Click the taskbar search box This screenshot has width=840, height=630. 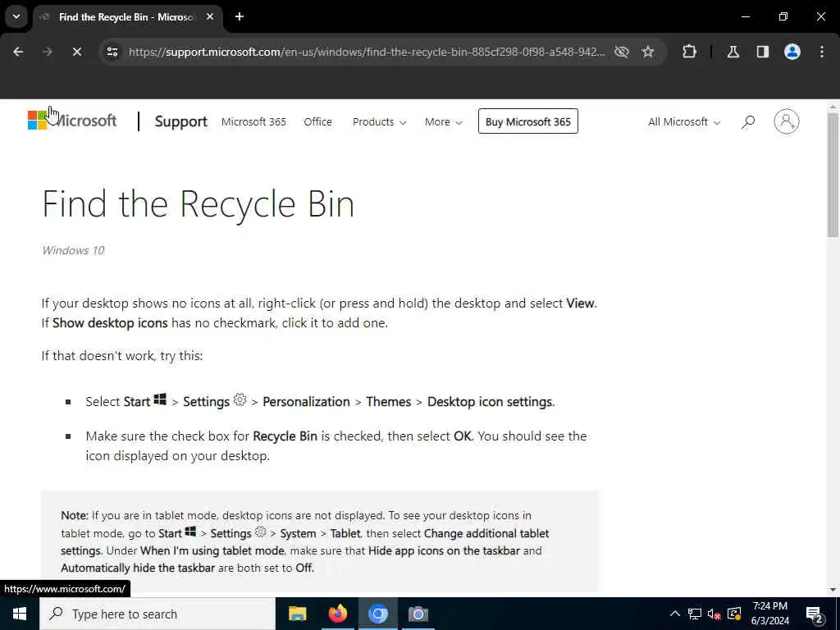click(x=157, y=614)
